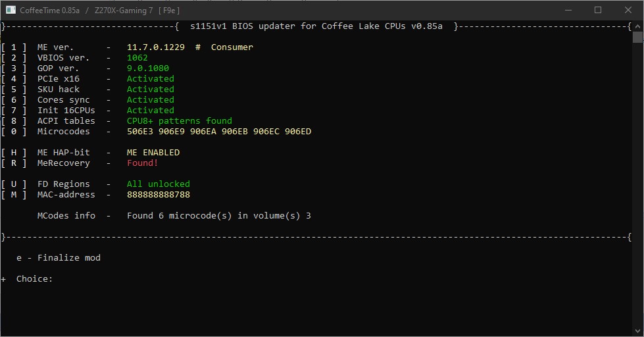The height and width of the screenshot is (337, 644).
Task: Click the 'FD Regions' label
Action: click(x=64, y=184)
